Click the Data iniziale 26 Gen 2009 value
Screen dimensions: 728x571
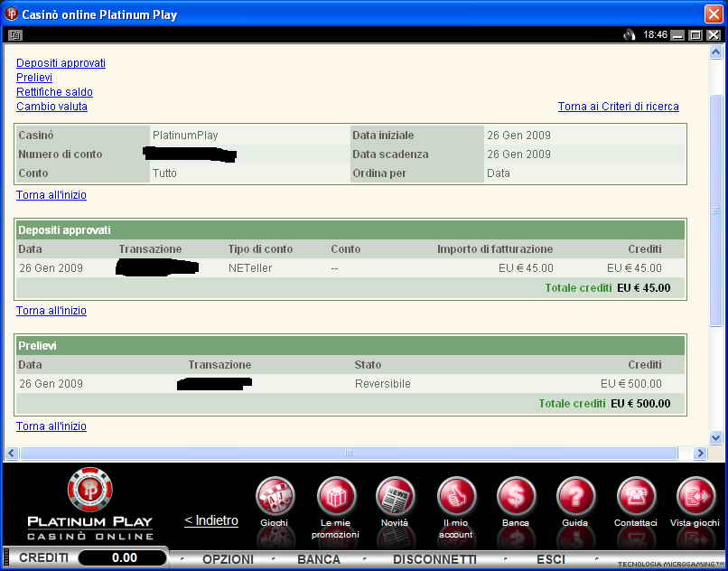tap(518, 136)
